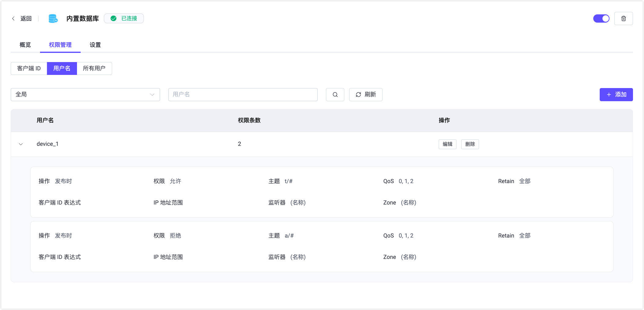The image size is (644, 310).
Task: Click the 返回 back link
Action: point(26,19)
